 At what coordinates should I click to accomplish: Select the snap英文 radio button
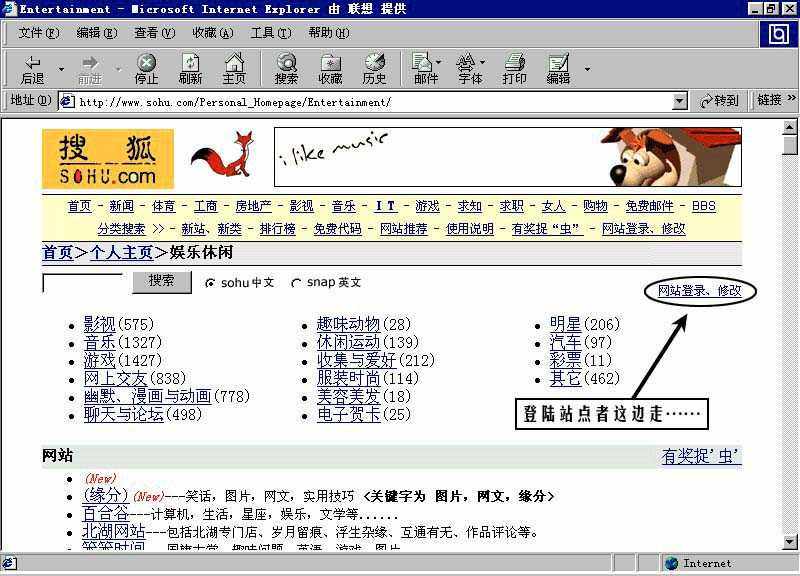pos(296,282)
